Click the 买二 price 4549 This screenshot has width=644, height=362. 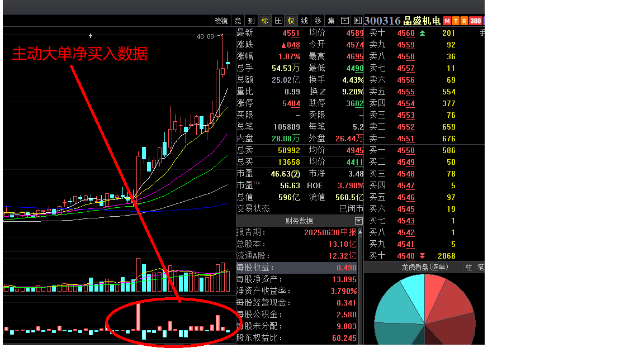pyautogui.click(x=406, y=162)
